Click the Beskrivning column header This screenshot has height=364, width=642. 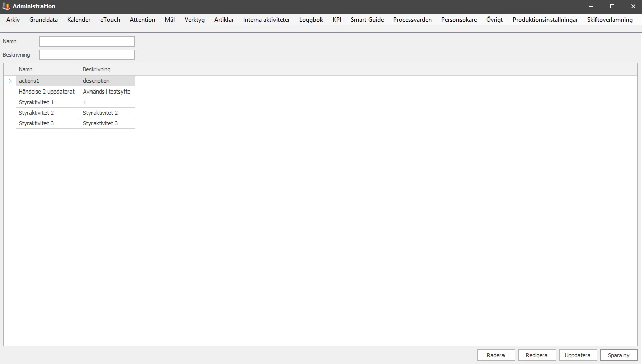click(x=108, y=69)
